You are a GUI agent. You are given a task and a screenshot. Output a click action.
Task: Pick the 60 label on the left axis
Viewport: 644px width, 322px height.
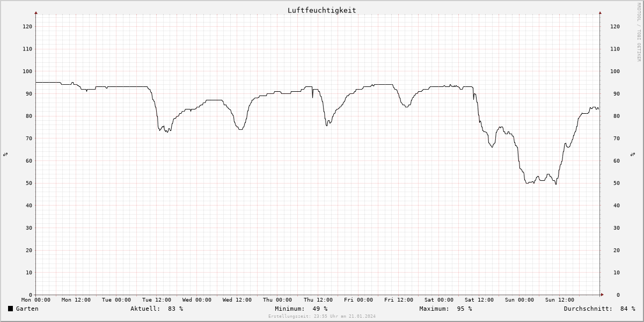[30, 160]
